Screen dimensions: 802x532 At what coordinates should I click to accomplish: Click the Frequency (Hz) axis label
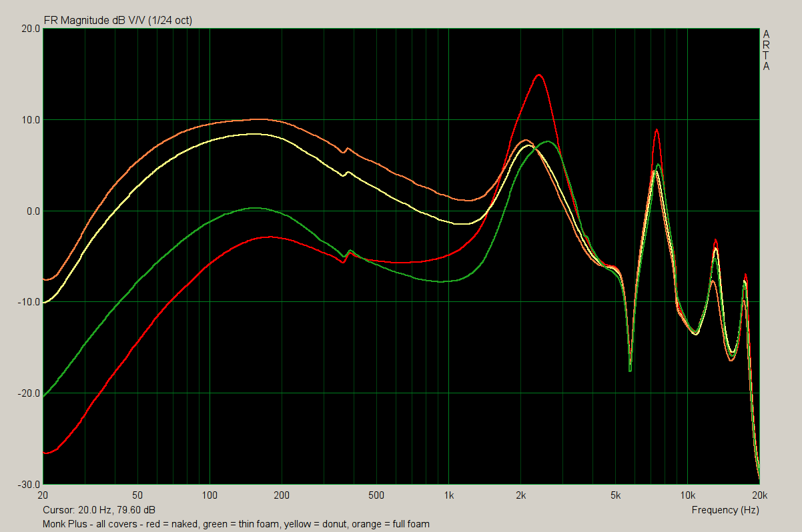click(x=725, y=510)
